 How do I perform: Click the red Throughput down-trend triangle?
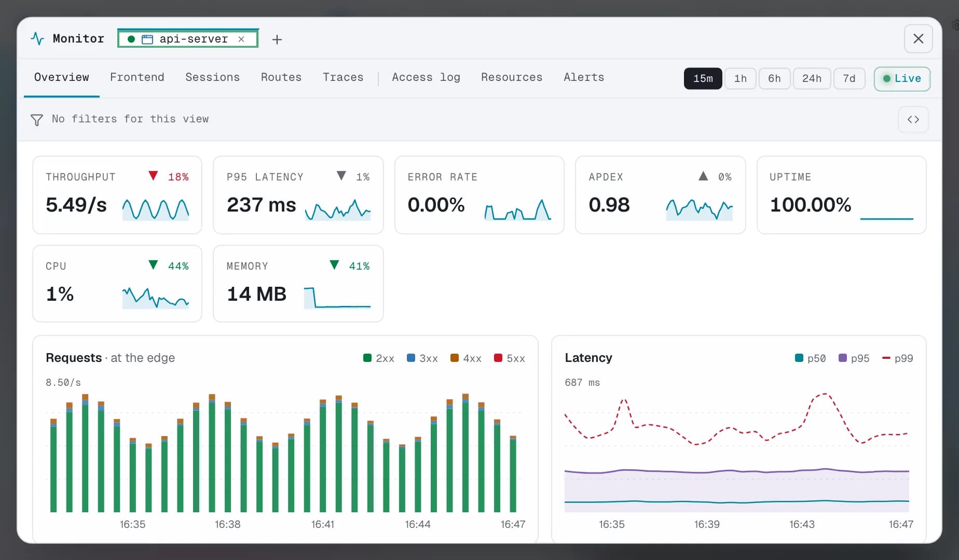coord(153,176)
